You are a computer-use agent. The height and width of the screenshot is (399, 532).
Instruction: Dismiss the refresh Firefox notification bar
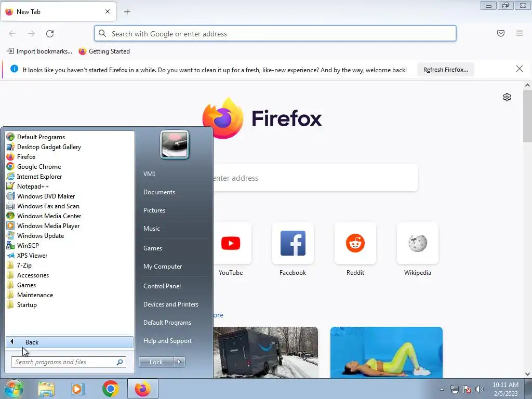click(x=520, y=69)
